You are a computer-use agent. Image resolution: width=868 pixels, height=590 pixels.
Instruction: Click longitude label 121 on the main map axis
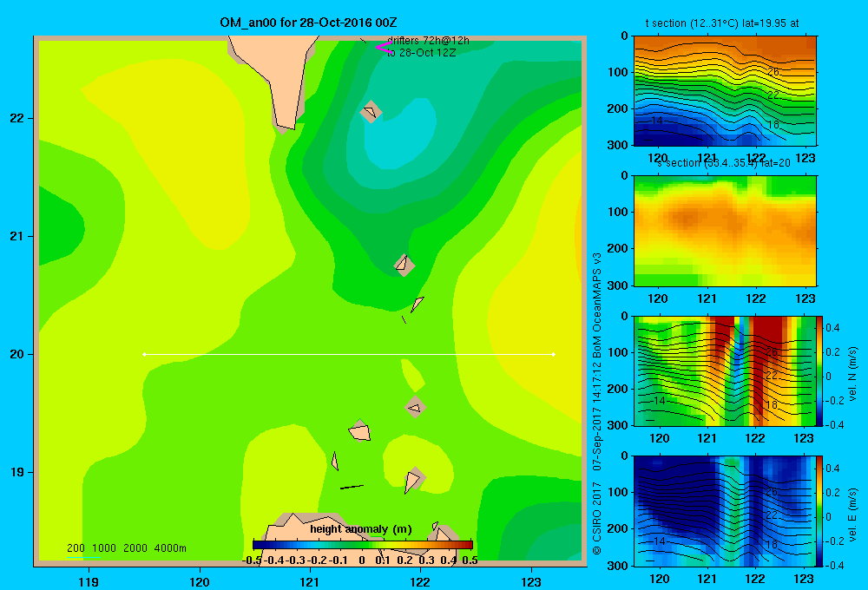[x=310, y=581]
